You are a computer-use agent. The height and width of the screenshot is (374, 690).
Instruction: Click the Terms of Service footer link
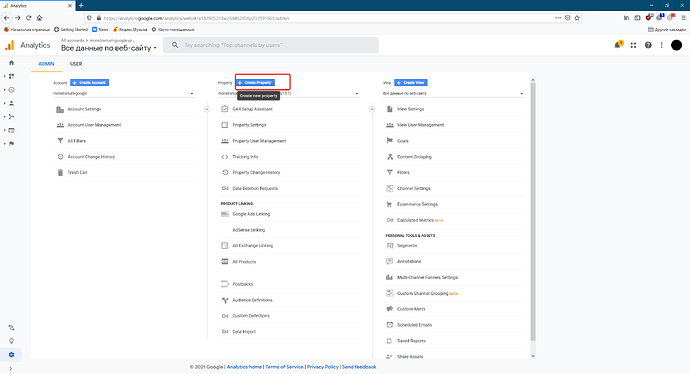(284, 367)
